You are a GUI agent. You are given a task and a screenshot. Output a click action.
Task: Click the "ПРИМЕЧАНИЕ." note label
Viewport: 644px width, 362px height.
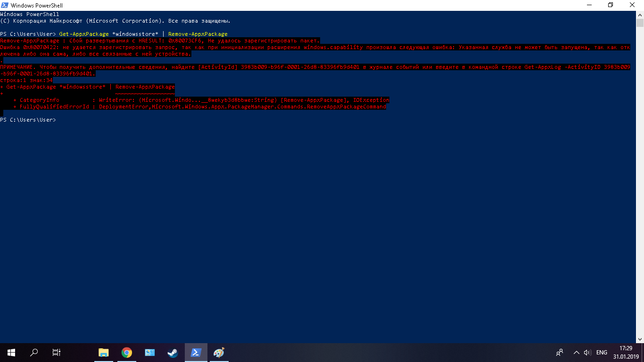coord(18,67)
